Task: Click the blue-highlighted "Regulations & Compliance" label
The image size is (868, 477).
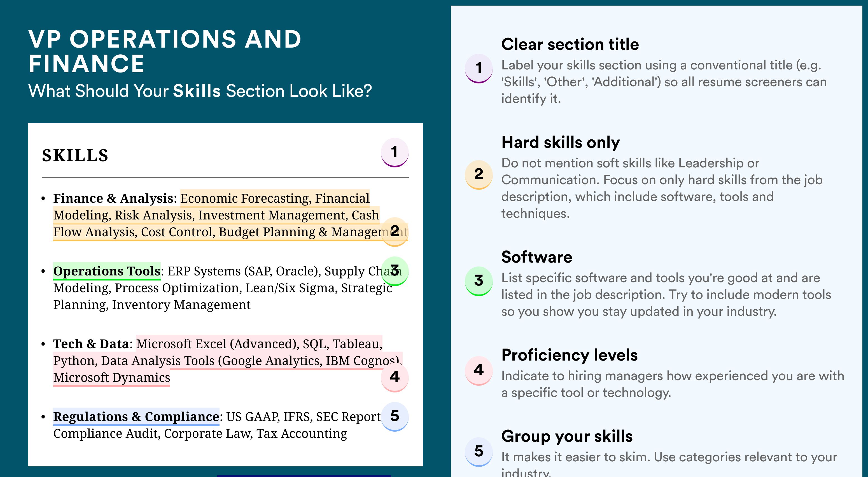Action: (x=136, y=417)
